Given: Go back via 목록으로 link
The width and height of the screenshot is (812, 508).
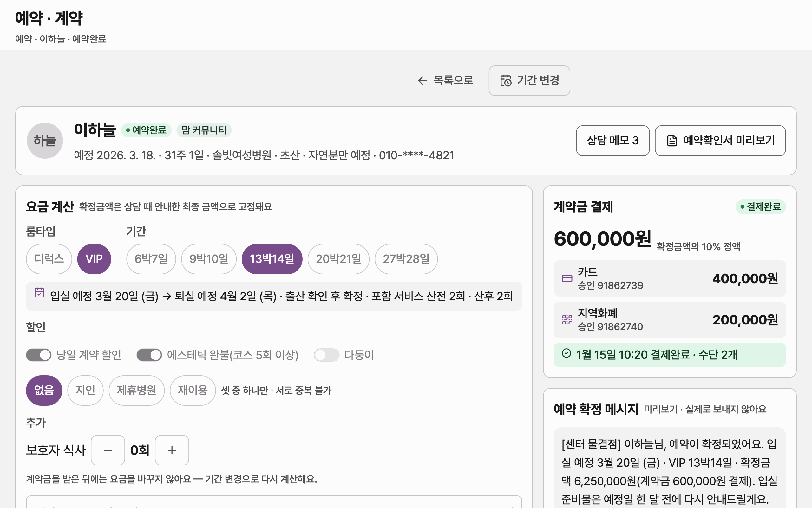Looking at the screenshot, I should point(445,81).
